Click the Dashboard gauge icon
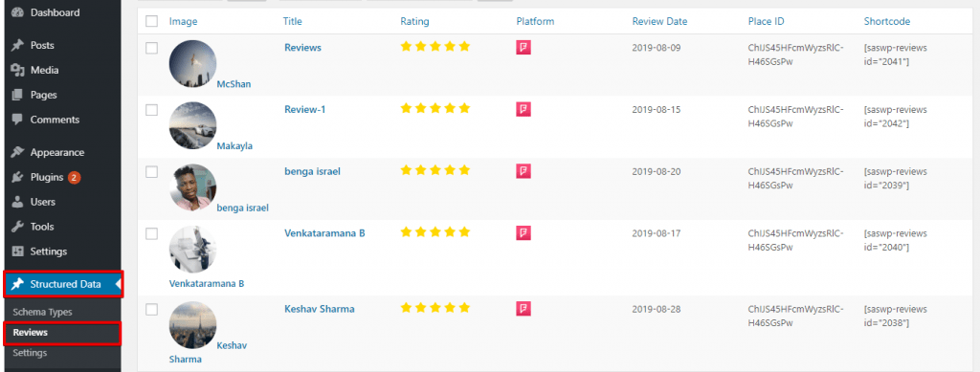 tap(17, 12)
